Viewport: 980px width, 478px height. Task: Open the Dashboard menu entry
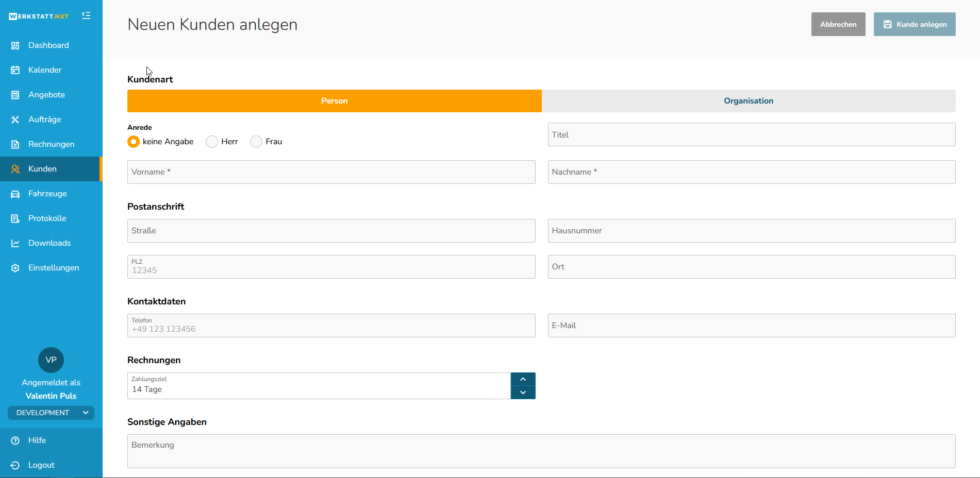click(x=51, y=45)
